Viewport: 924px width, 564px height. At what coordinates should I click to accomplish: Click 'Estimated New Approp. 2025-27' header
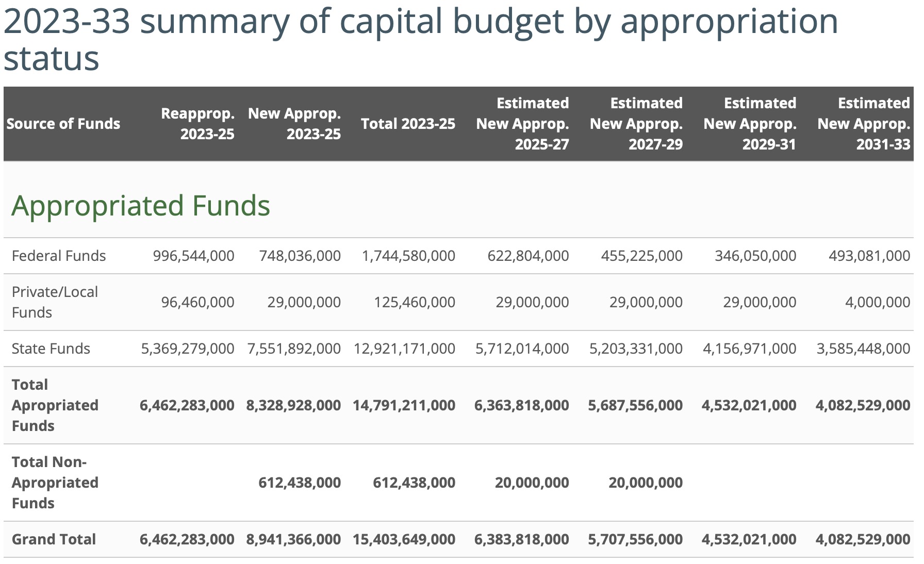tap(522, 124)
